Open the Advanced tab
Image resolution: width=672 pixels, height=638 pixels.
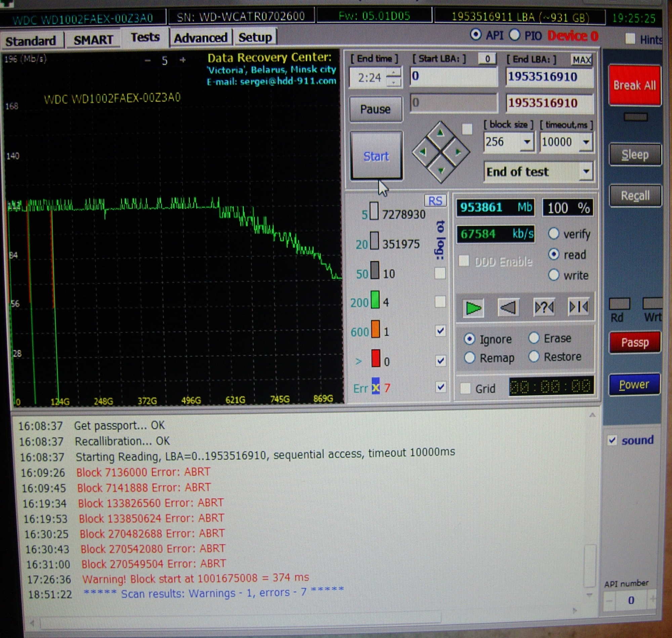click(200, 38)
